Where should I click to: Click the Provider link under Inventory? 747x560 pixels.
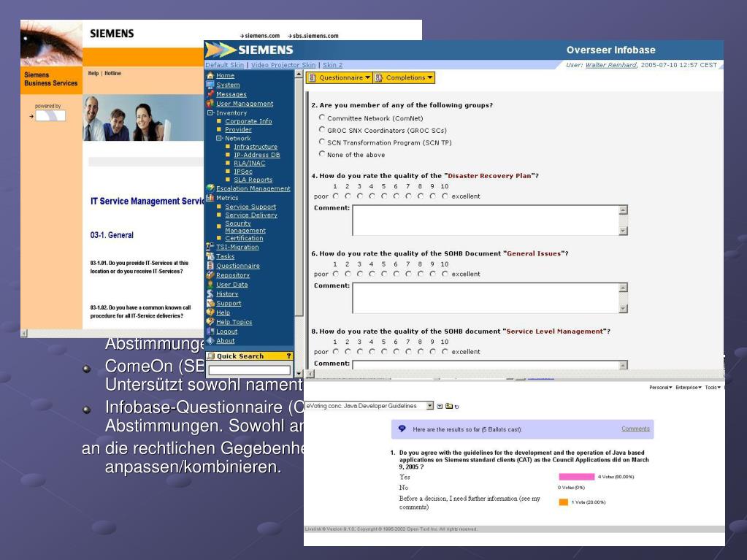tap(238, 129)
